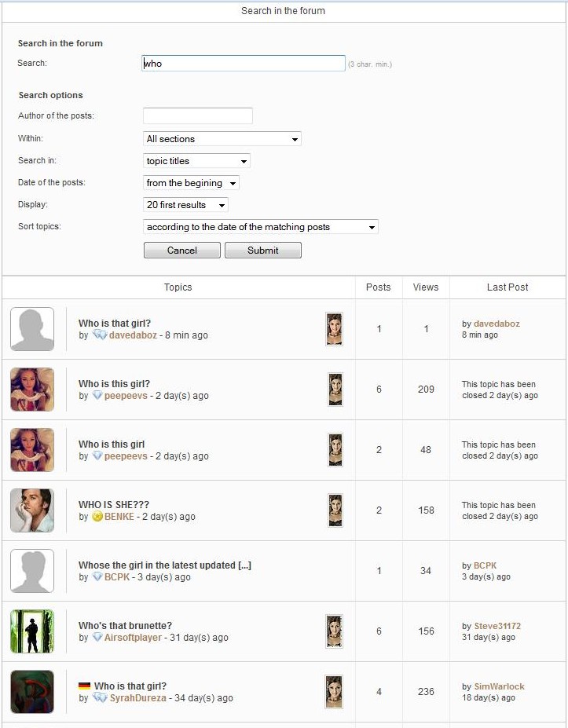This screenshot has height=728, width=568.
Task: Open the avatar on 'Who is this girl?' row
Action: (x=32, y=389)
